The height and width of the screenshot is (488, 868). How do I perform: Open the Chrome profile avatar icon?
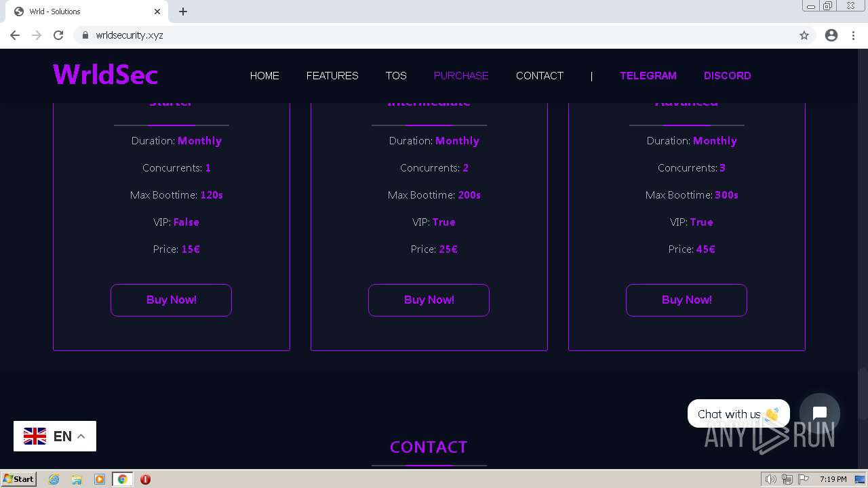click(831, 35)
